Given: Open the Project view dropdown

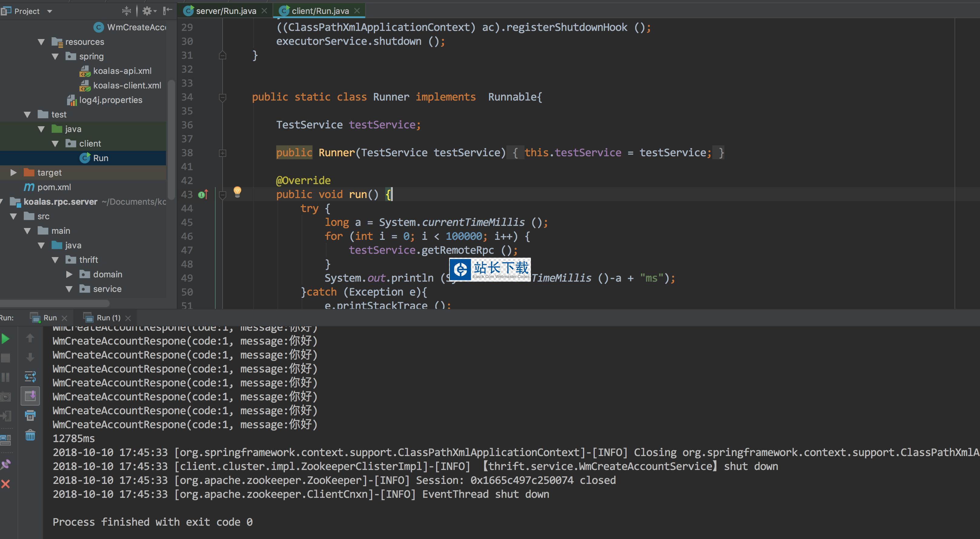Looking at the screenshot, I should 49,12.
